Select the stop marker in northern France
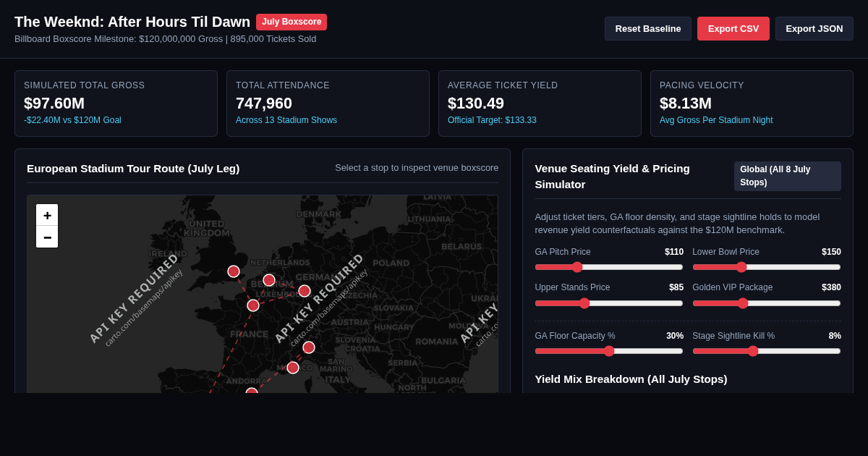Screen dimensions: 868x456 [x=253, y=305]
